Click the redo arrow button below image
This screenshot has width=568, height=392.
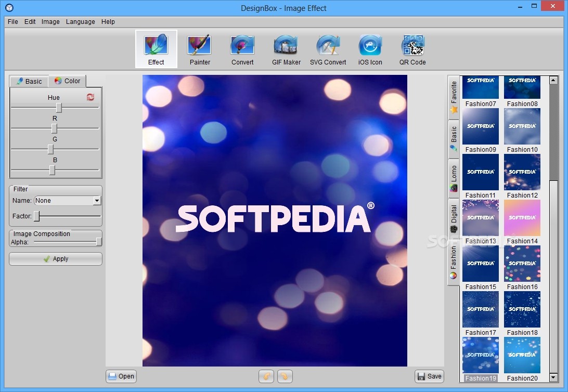click(285, 376)
